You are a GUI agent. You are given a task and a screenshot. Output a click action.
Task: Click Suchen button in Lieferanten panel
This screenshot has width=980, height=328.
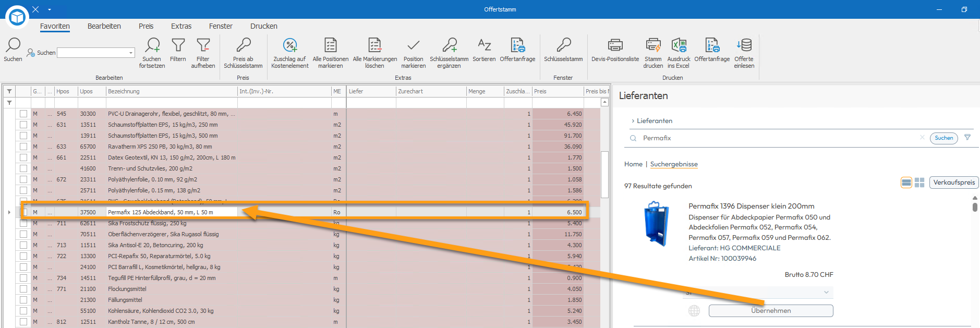pos(944,138)
